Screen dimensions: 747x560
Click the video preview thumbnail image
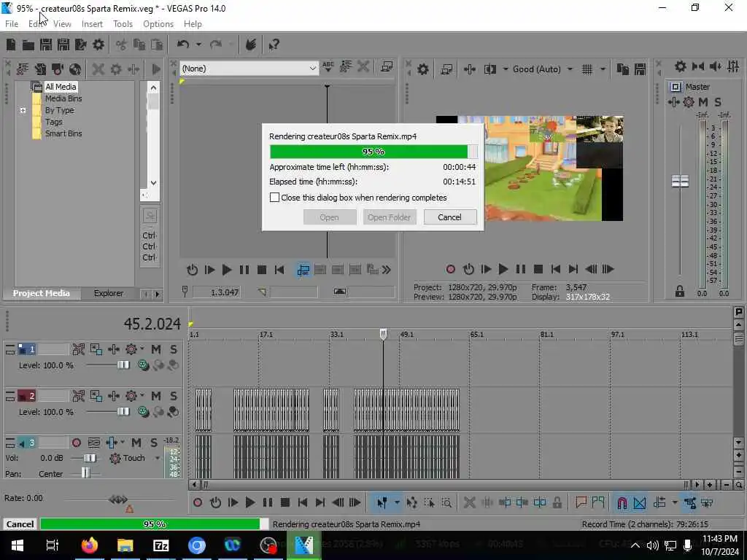pyautogui.click(x=530, y=168)
